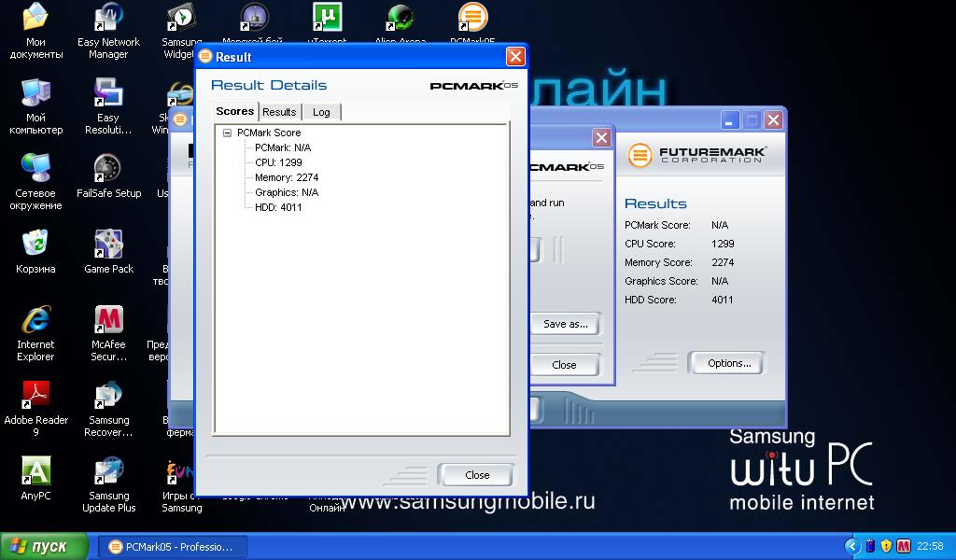
Task: Click the battery tray icon
Action: tap(870, 546)
